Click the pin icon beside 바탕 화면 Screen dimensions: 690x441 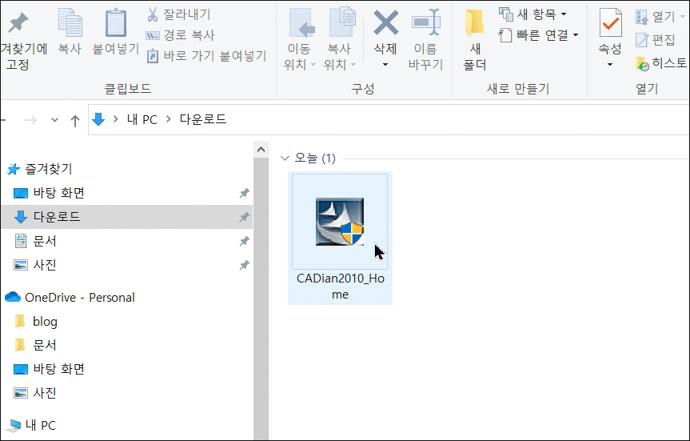click(244, 193)
